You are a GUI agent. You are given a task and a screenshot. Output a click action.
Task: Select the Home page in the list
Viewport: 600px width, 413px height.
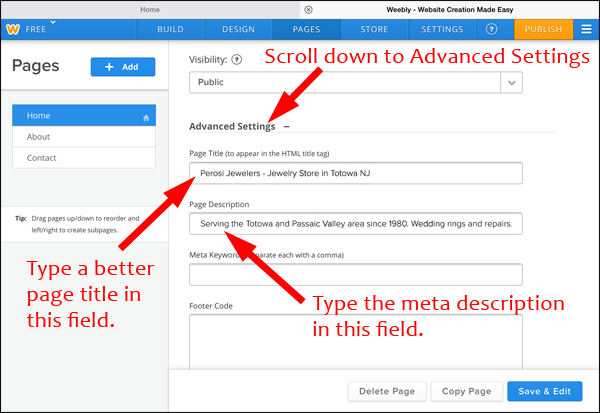click(x=84, y=116)
